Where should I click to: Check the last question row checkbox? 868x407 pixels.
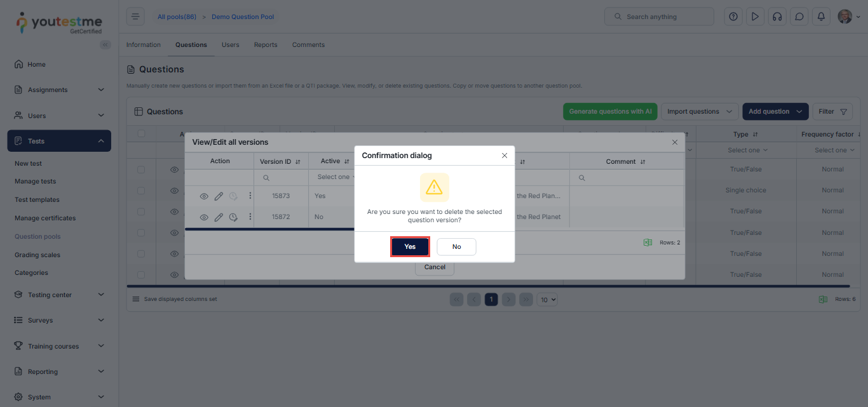(x=141, y=275)
